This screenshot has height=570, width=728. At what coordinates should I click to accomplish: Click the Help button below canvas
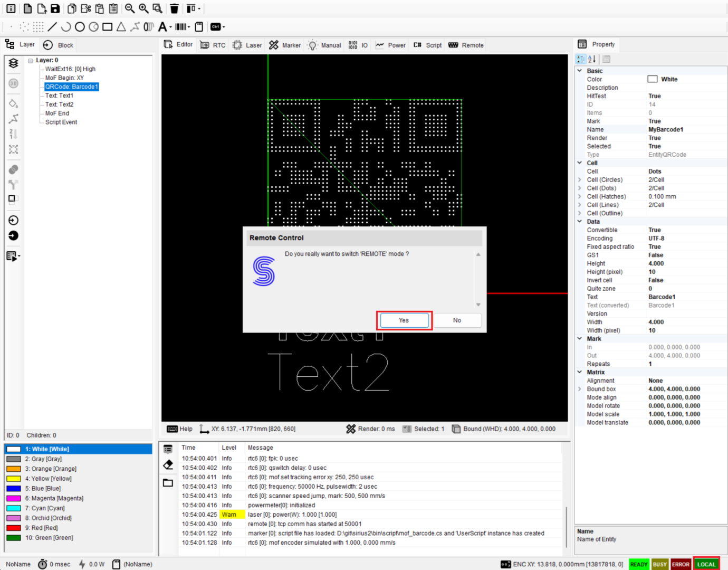[x=180, y=429]
